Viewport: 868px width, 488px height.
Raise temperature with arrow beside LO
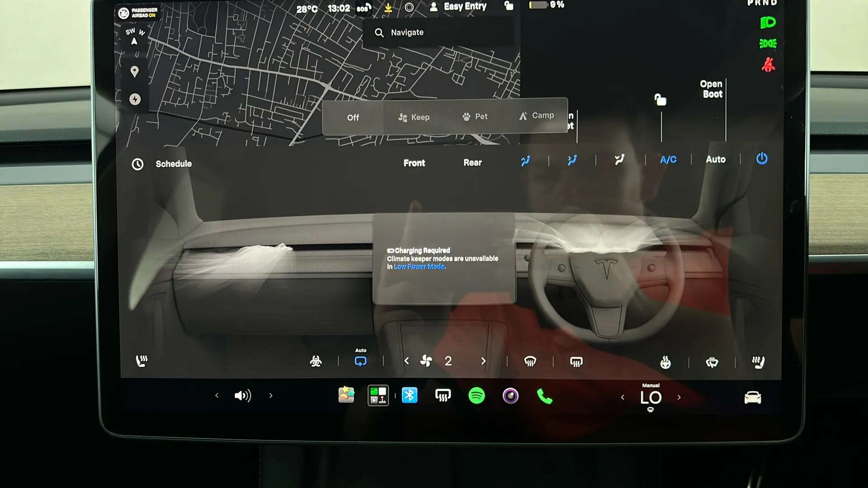click(679, 397)
